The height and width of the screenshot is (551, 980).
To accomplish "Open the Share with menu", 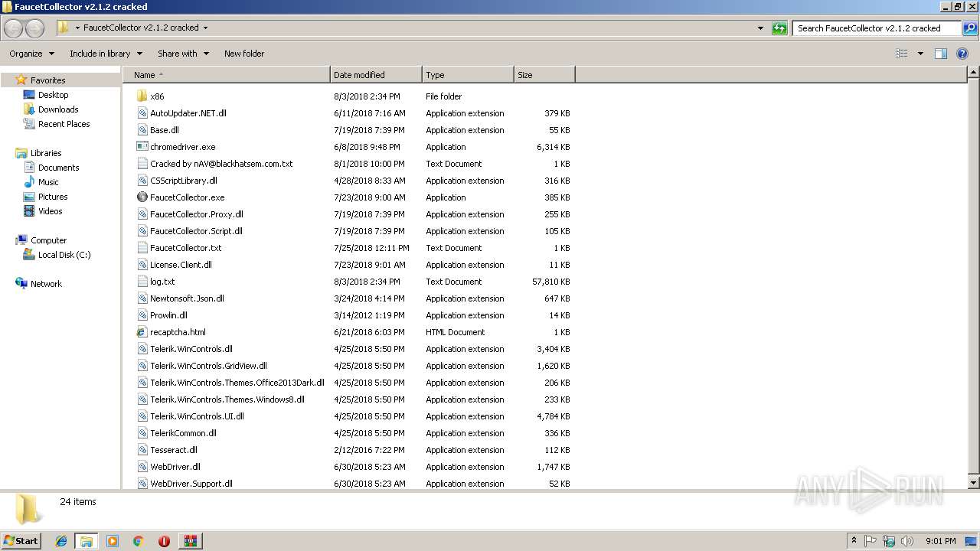I will tap(183, 54).
